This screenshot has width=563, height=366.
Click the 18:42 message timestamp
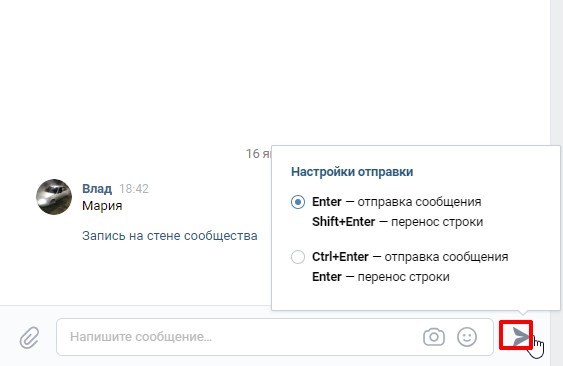(x=134, y=189)
